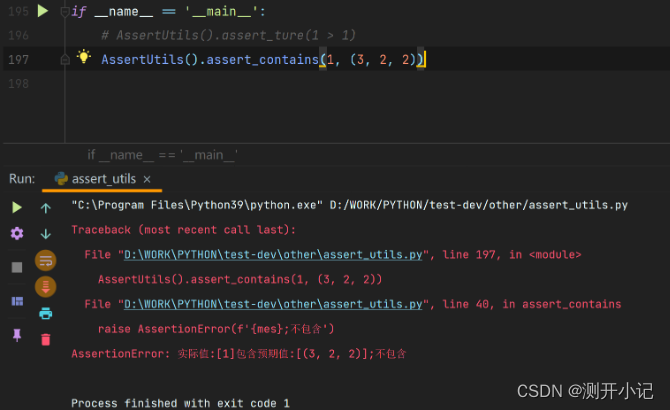Click commented assert_ture line
Screen dimensions: 670x410
(229, 35)
